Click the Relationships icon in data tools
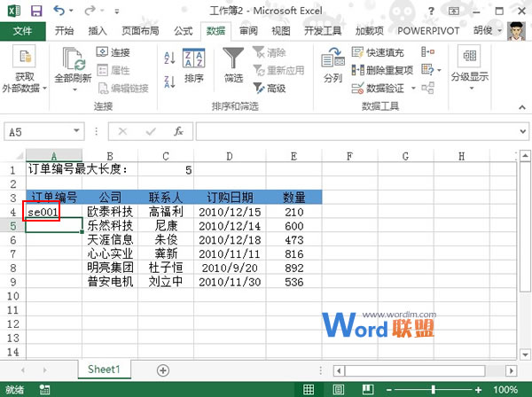This screenshot has width=532, height=397. coord(428,88)
